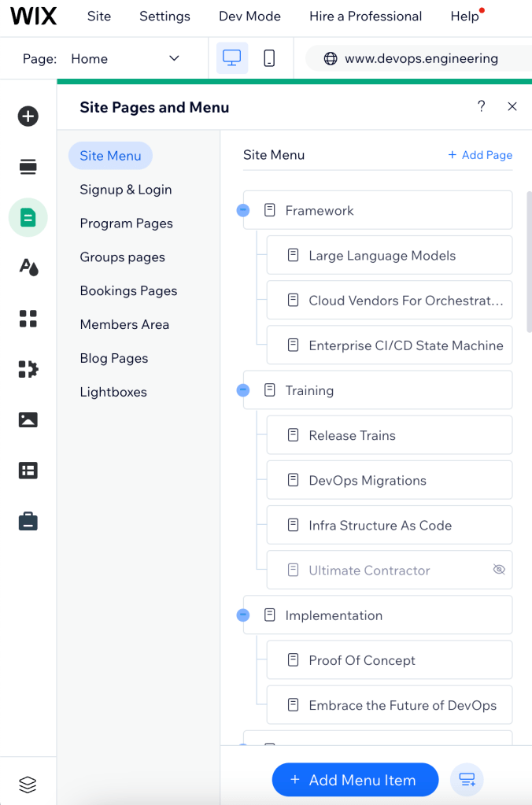
Task: Open the Add Elements plus icon
Action: point(28,116)
